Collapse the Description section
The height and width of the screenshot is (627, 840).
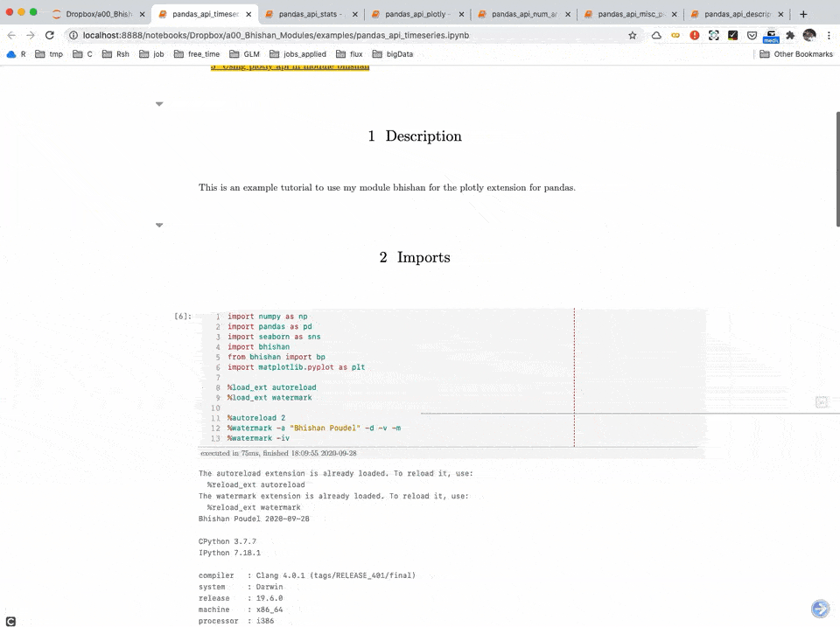pyautogui.click(x=159, y=104)
